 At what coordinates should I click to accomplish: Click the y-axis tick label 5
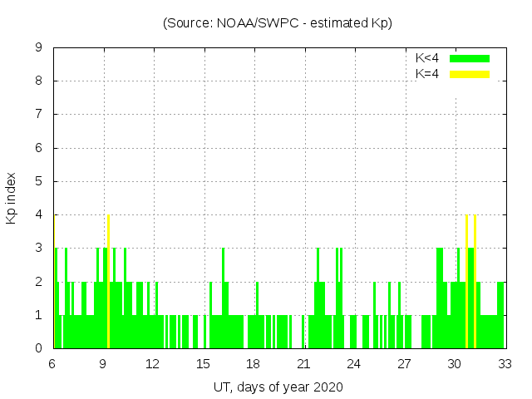(x=39, y=181)
